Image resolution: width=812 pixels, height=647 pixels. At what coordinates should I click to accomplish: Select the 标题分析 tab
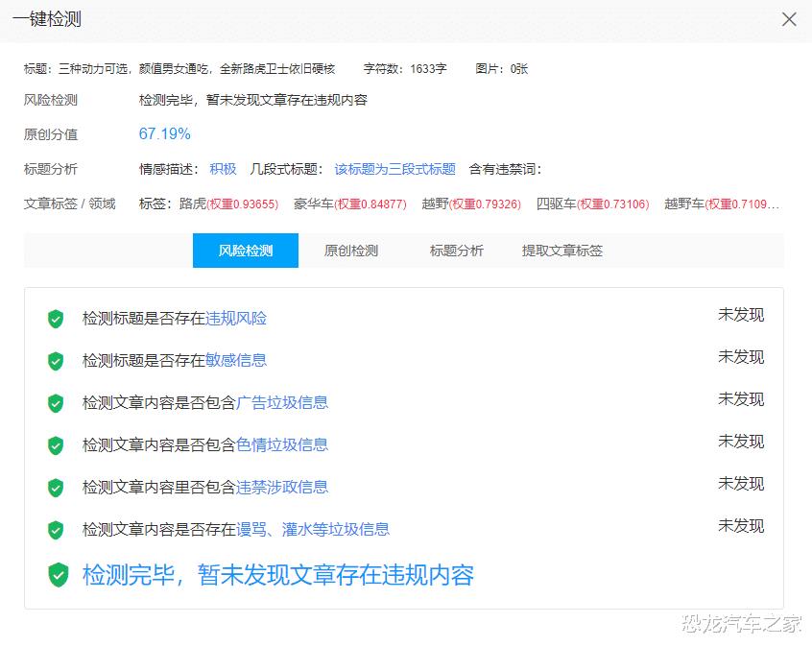[456, 251]
